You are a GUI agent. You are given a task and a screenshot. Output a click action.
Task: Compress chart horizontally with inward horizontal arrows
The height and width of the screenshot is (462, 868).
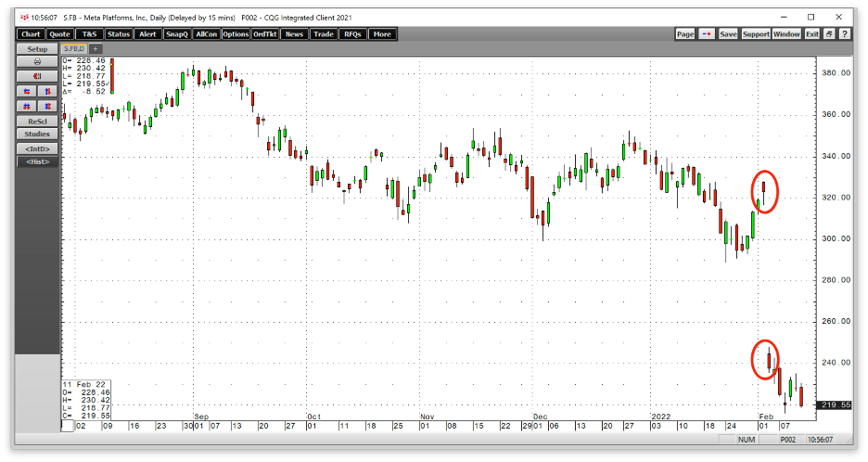(x=27, y=92)
